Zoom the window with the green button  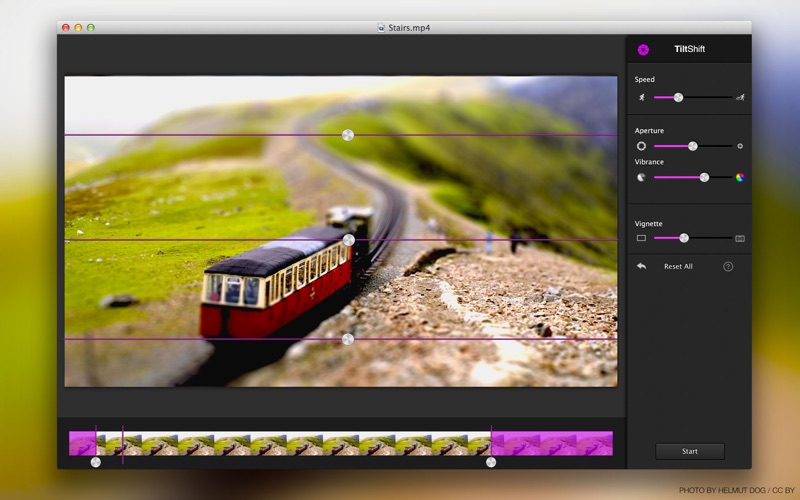pyautogui.click(x=91, y=28)
